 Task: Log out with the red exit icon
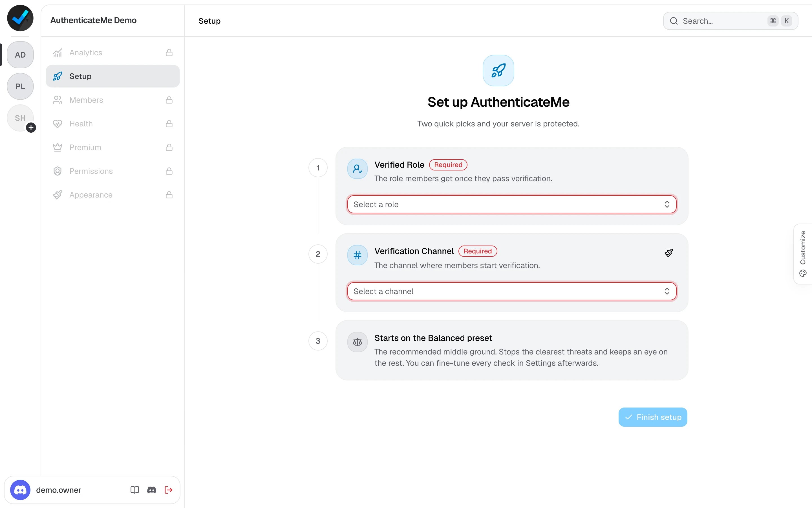pos(168,490)
